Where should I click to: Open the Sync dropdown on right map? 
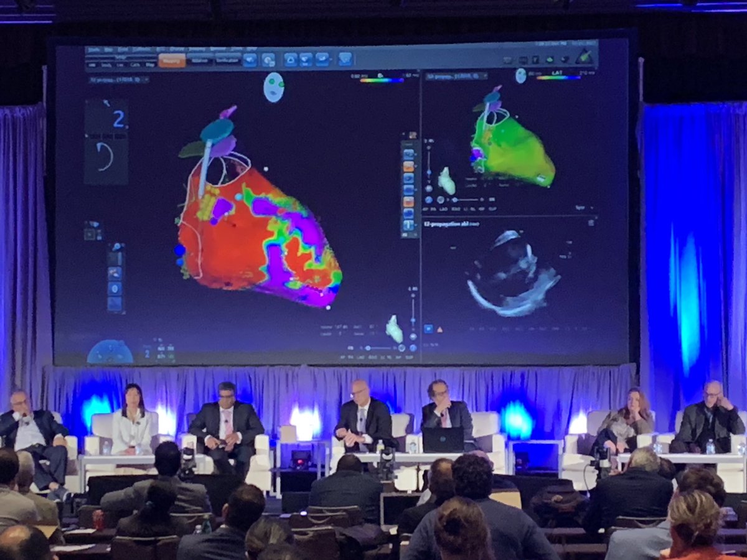point(585,208)
